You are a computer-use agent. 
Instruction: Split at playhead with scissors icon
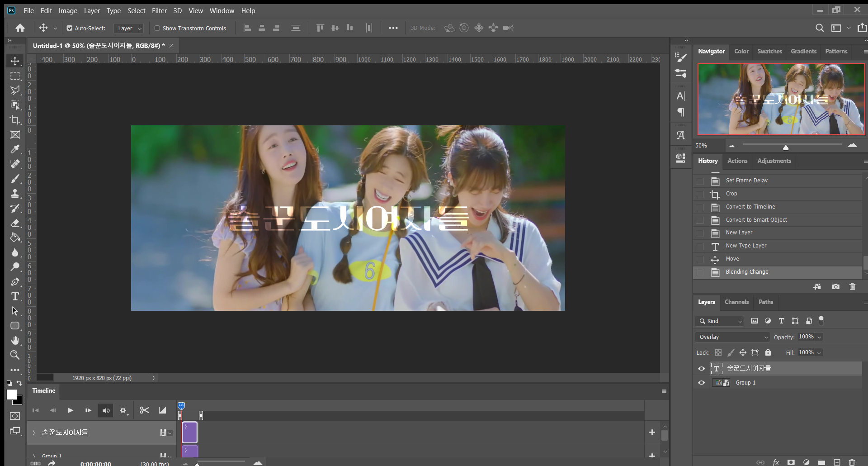tap(144, 410)
